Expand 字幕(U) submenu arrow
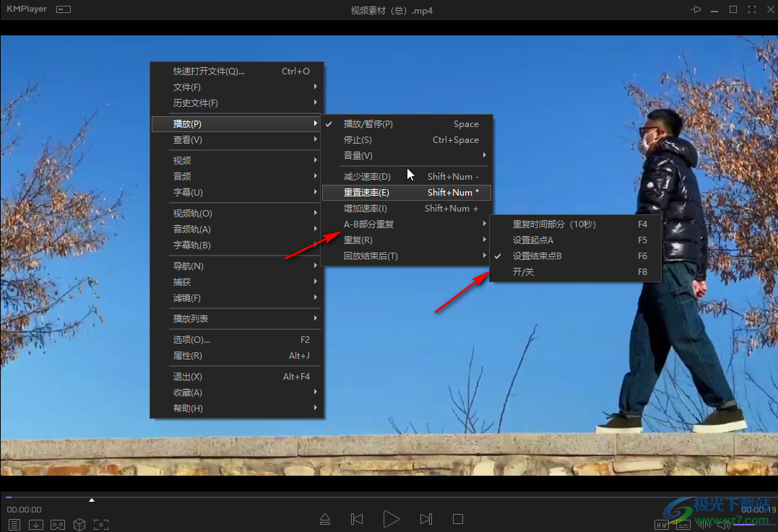This screenshot has height=532, width=778. click(315, 192)
